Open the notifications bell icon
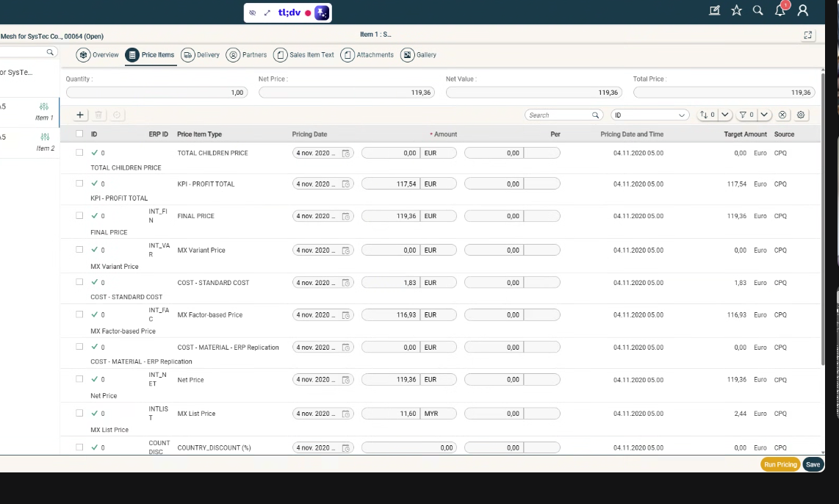The height and width of the screenshot is (504, 839). (x=780, y=10)
